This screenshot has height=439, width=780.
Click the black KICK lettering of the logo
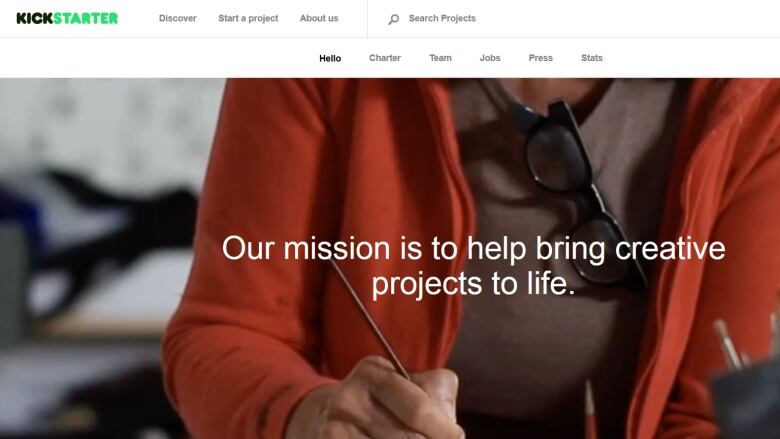click(x=34, y=18)
